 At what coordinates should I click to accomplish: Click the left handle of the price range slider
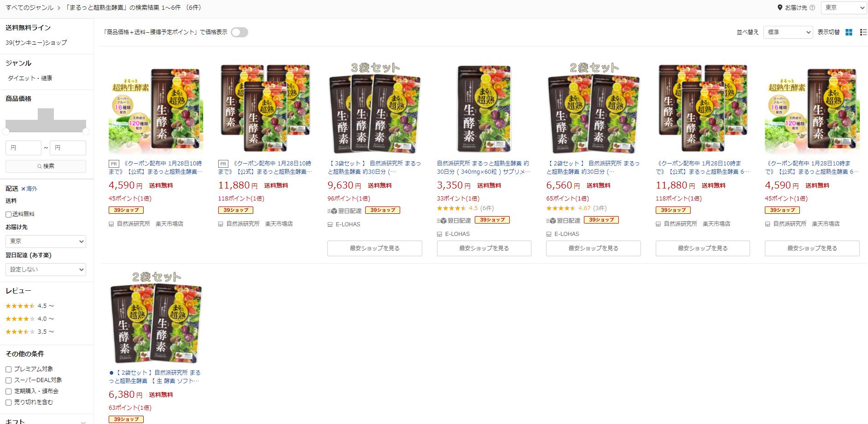tap(6, 131)
